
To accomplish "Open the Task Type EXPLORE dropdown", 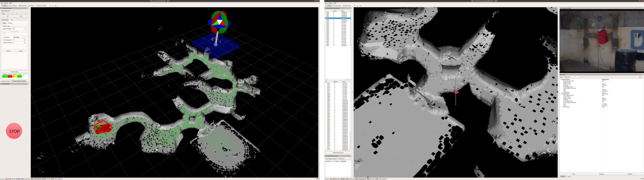I will [x=19, y=37].
